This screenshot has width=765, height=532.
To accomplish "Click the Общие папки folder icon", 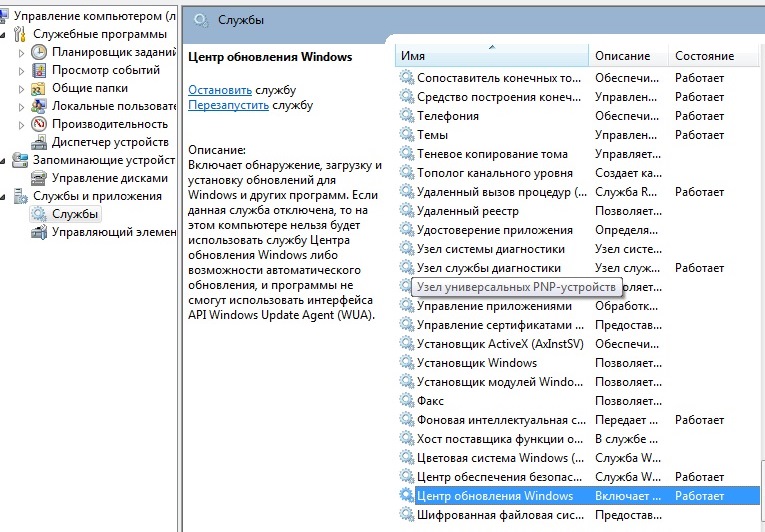I will [39, 88].
